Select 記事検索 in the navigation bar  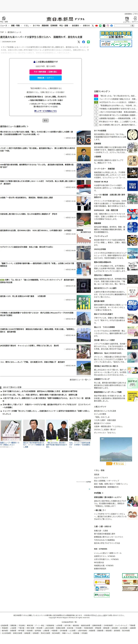54,26
